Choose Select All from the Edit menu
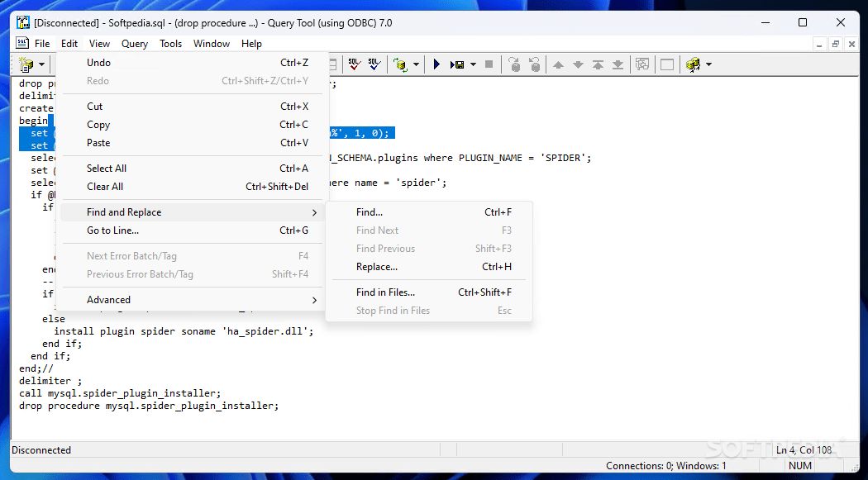This screenshot has width=868, height=480. [x=192, y=168]
